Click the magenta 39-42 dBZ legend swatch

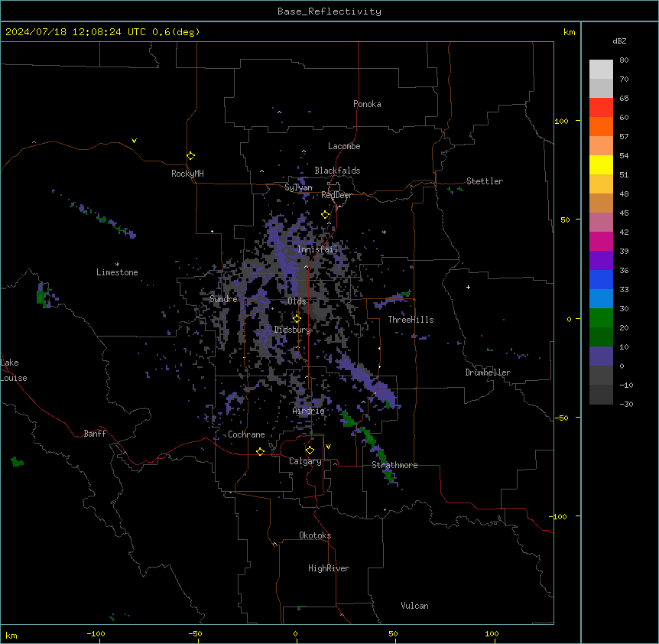tap(601, 241)
